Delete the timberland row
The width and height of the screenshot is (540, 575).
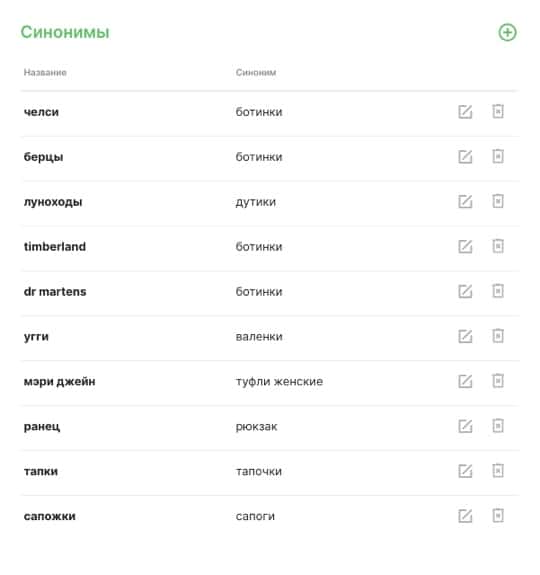pyautogui.click(x=498, y=246)
